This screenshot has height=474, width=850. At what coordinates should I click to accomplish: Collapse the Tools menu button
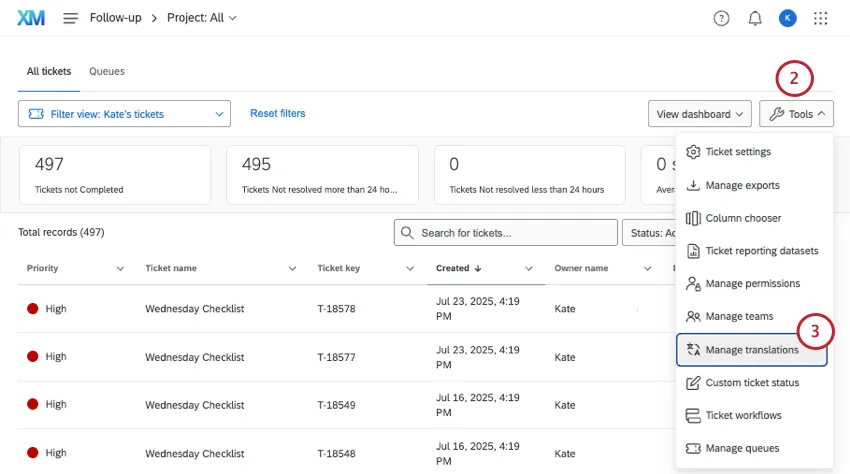click(x=797, y=114)
